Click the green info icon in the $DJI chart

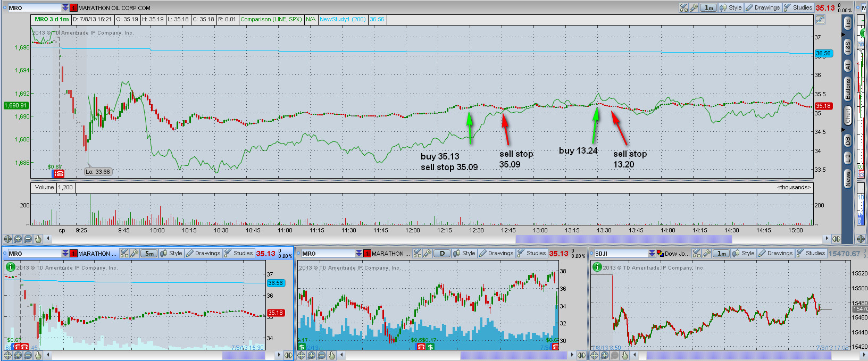[597, 267]
